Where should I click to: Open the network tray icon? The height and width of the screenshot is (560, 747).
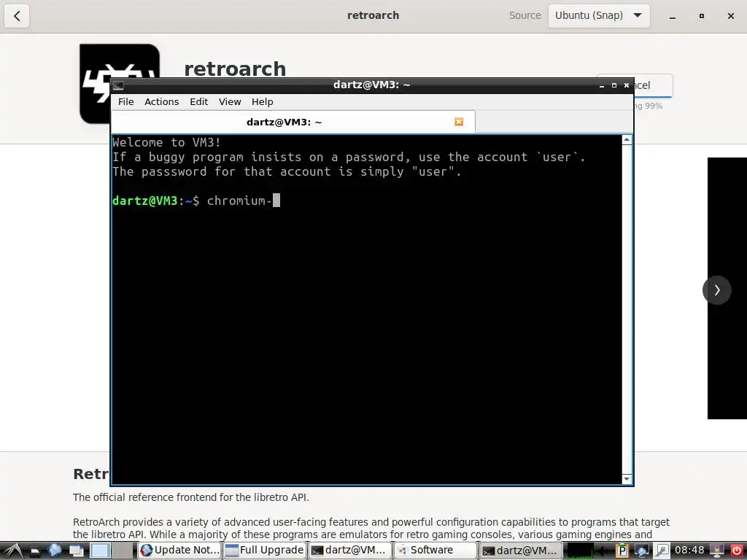click(642, 551)
